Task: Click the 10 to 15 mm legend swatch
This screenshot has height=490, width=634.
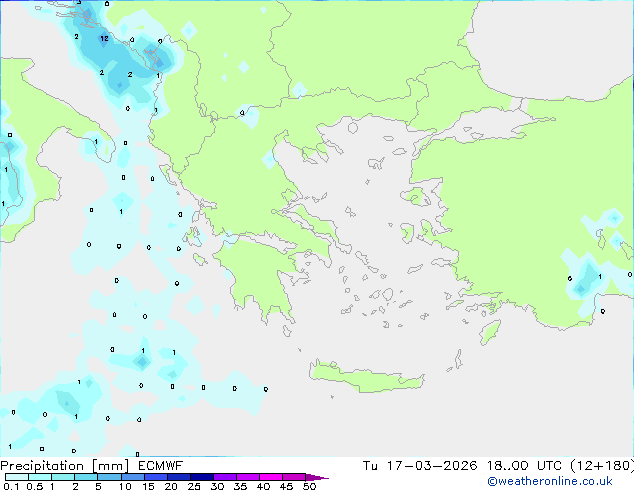Action: 132,477
